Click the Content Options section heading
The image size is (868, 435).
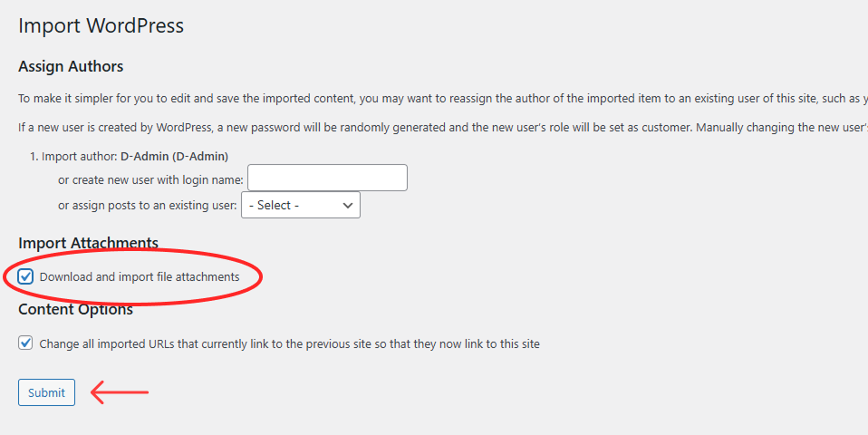tap(75, 309)
